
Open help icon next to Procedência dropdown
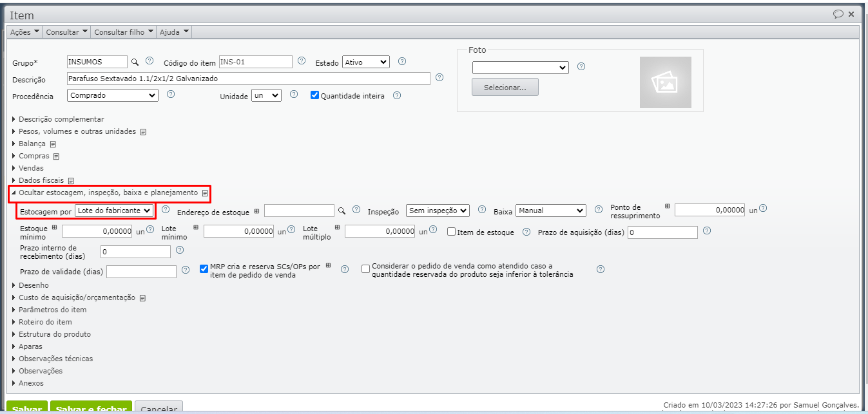point(171,94)
